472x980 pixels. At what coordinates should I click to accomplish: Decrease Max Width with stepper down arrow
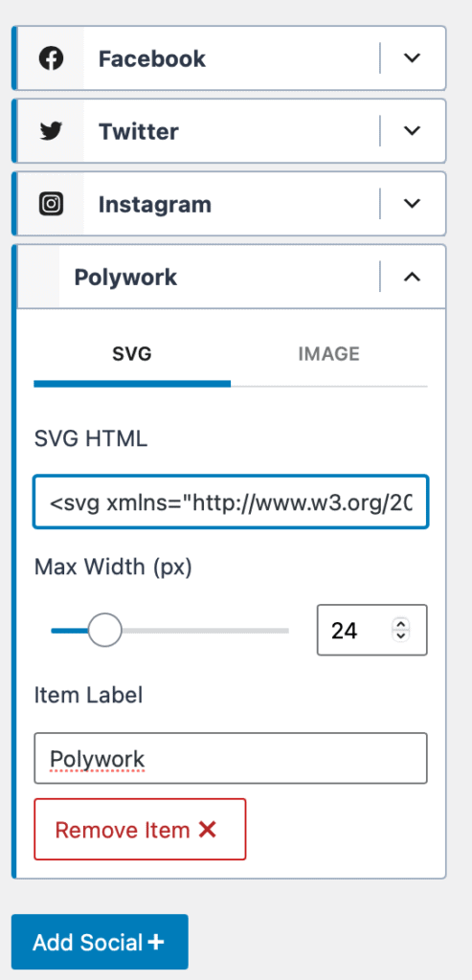(x=401, y=635)
